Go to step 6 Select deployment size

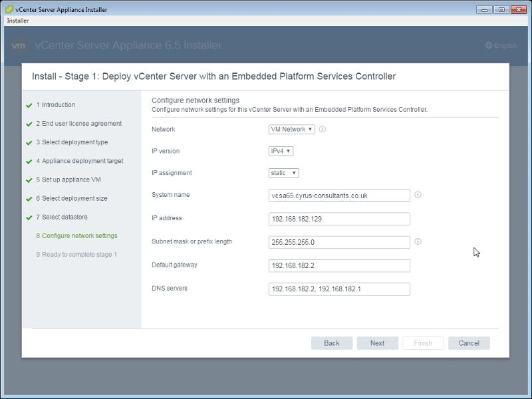[72, 198]
